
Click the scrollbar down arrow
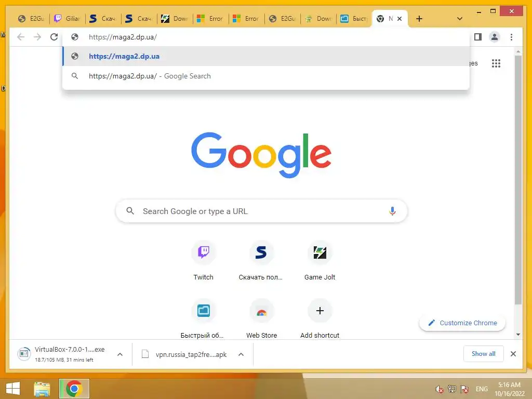coord(518,335)
